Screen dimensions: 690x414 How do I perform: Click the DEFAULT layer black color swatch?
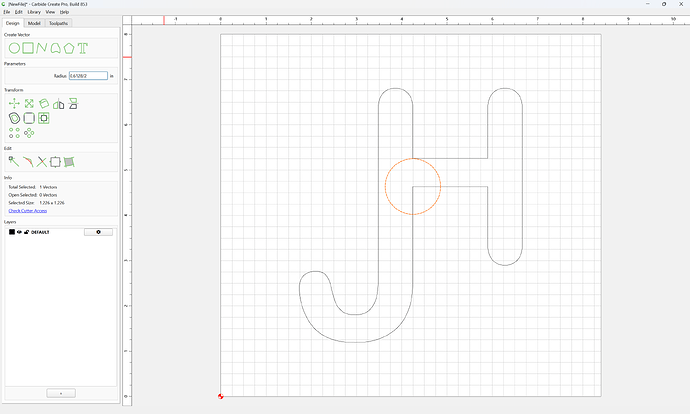click(x=12, y=232)
